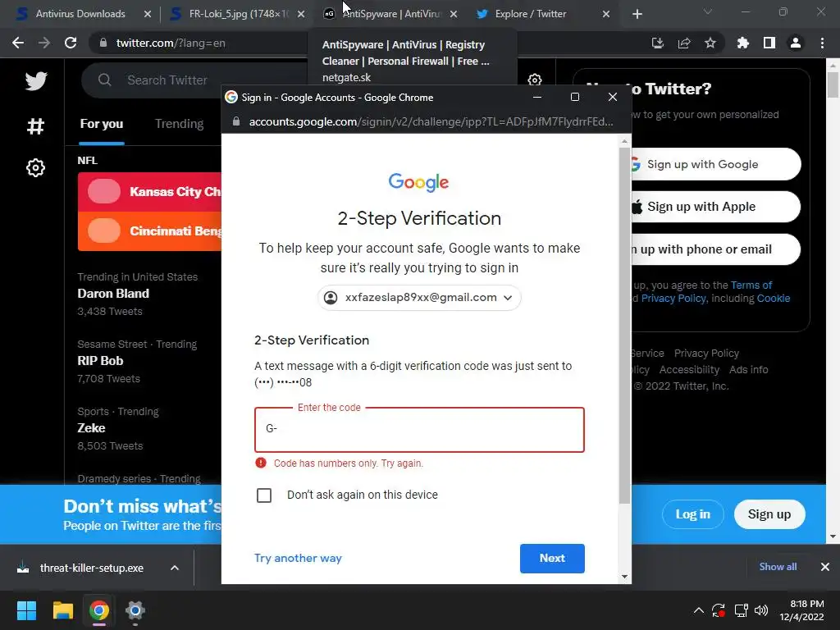Viewport: 840px width, 630px height.
Task: Open the explore settings gear near search bar
Action: [x=534, y=80]
